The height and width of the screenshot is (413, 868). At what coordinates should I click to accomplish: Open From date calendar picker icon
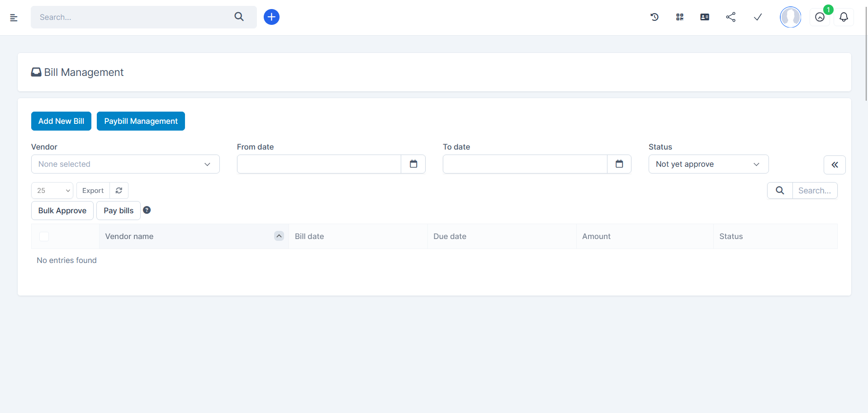[x=413, y=164]
